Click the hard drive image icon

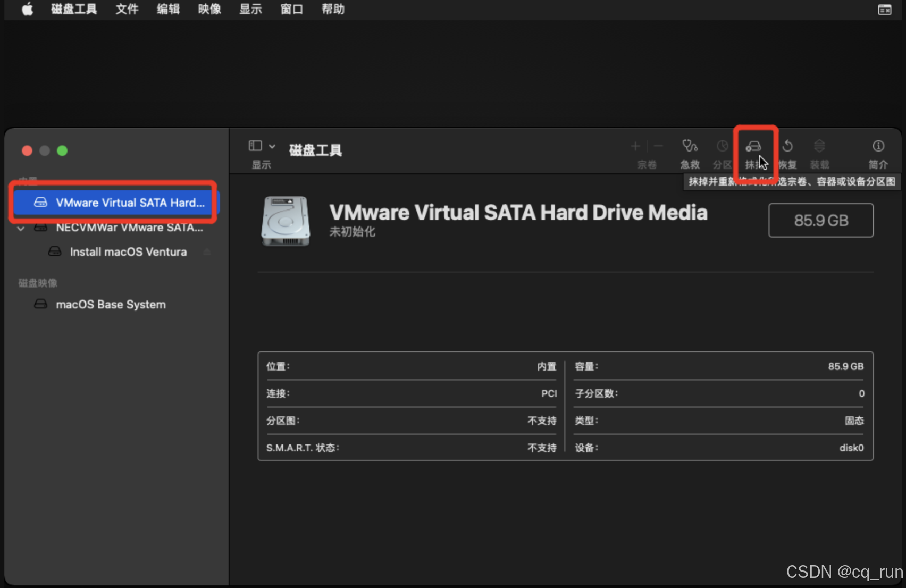(x=286, y=221)
